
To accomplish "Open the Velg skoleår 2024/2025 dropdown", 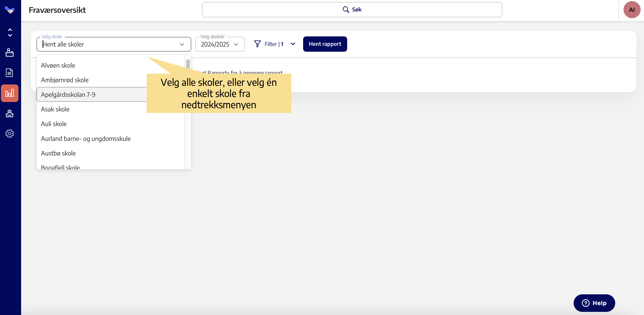I will click(x=220, y=44).
